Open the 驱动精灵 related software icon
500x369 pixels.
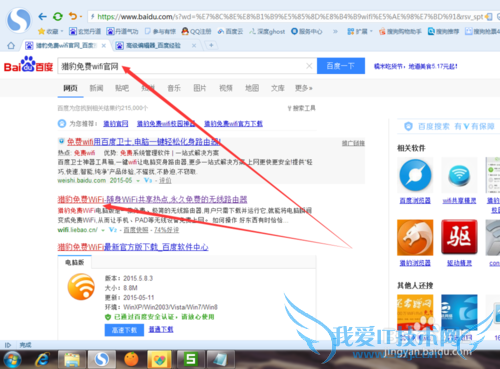click(459, 237)
